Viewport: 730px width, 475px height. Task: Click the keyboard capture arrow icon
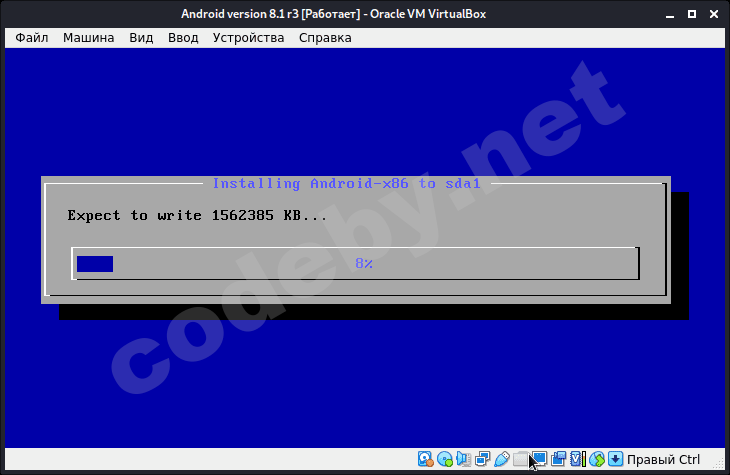[615, 459]
